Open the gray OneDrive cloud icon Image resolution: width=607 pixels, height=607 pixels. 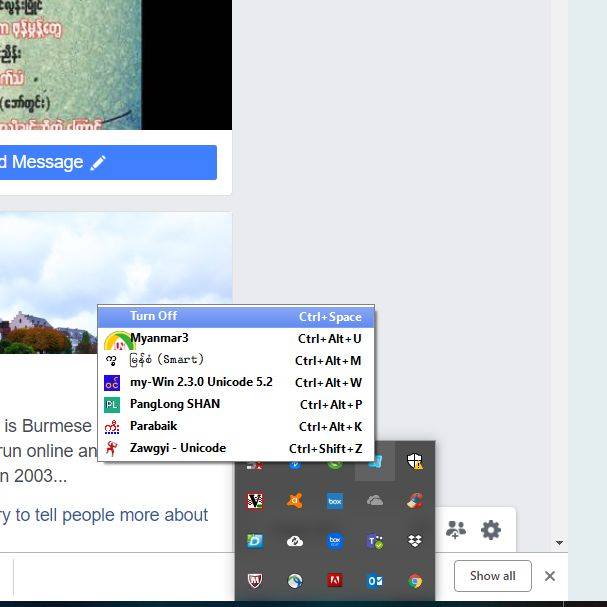tap(375, 501)
